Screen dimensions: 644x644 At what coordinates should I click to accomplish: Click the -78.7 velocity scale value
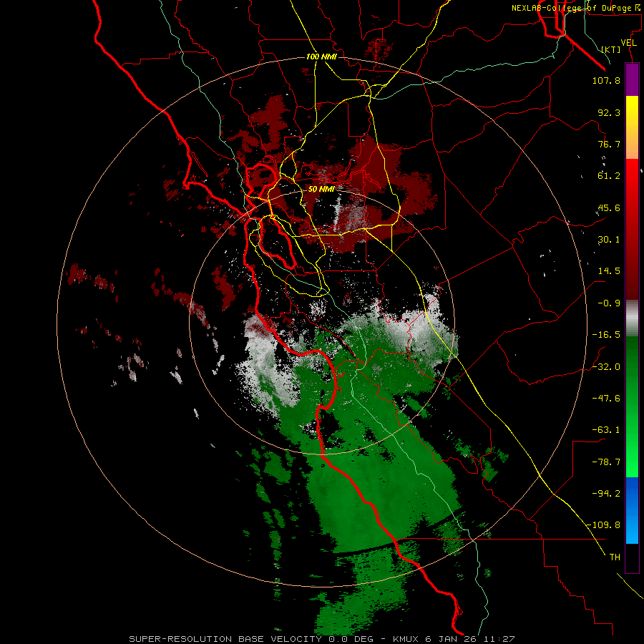click(606, 462)
